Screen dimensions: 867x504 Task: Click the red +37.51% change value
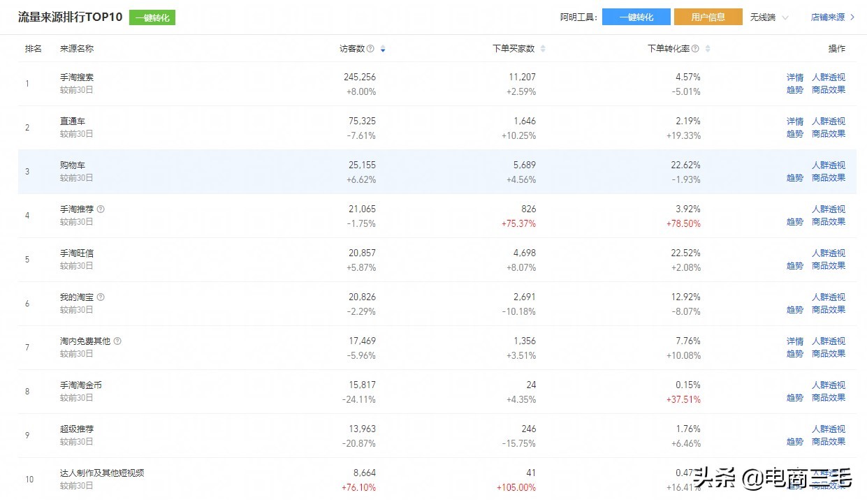683,400
